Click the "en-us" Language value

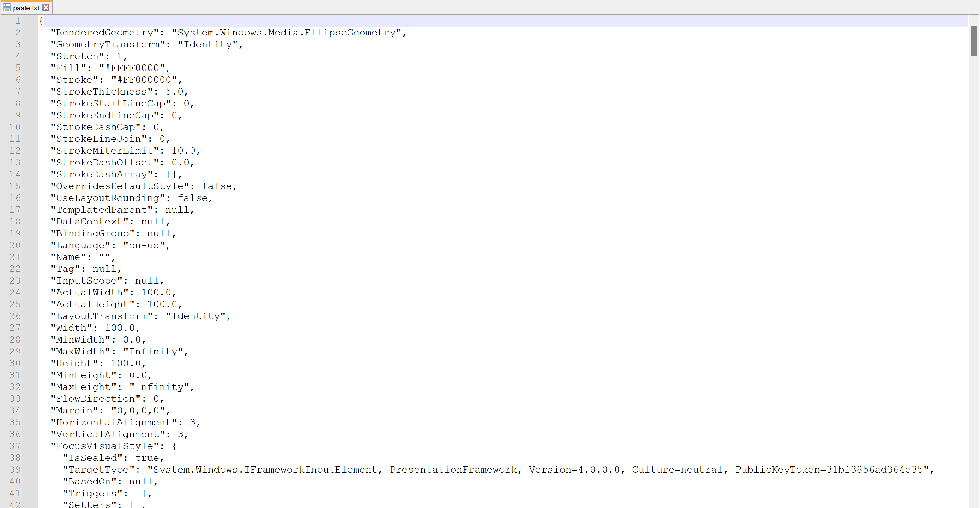point(144,246)
